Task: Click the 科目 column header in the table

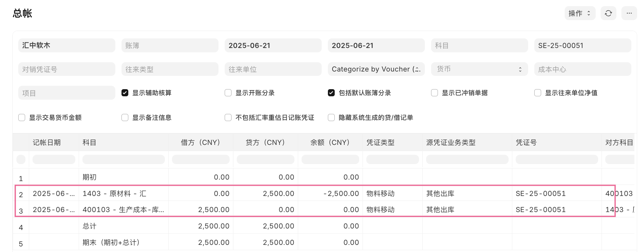Action: click(124, 142)
